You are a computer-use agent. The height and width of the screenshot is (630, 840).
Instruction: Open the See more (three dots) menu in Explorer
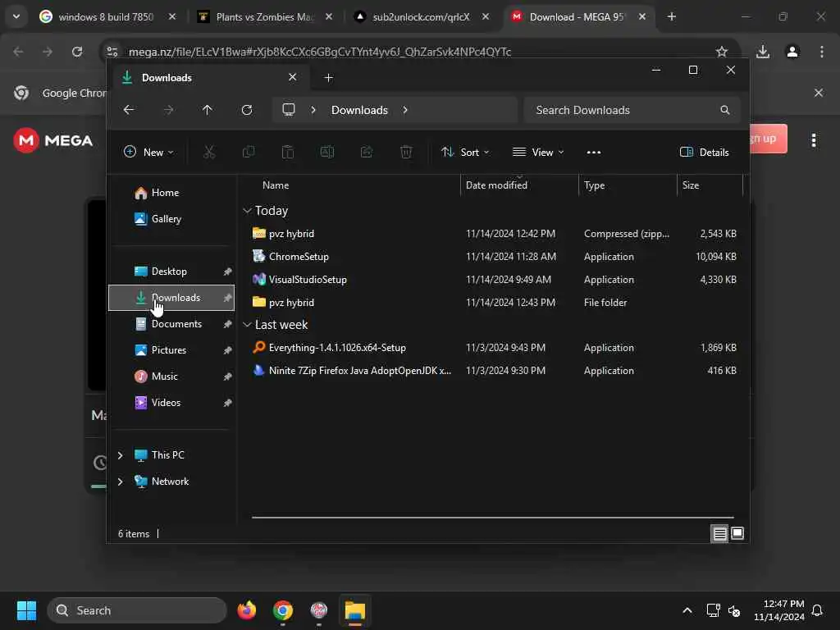[x=594, y=152]
